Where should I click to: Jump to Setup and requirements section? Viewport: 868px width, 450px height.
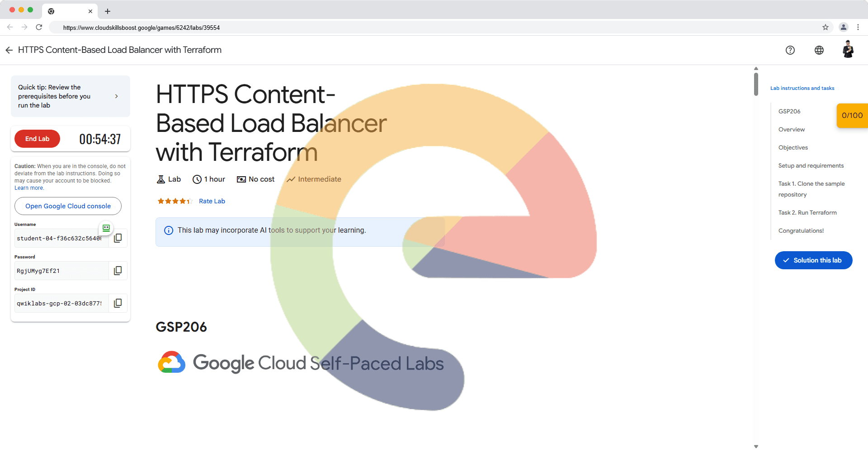point(811,165)
